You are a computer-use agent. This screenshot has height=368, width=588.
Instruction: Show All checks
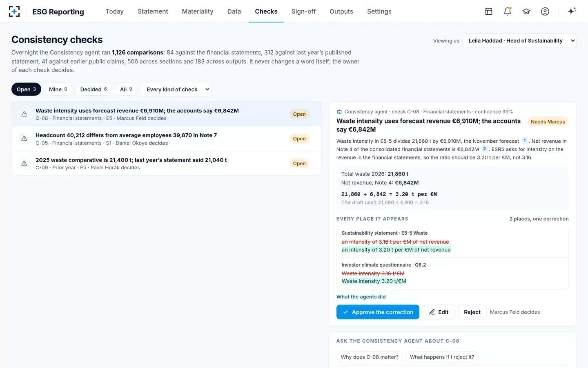tap(126, 89)
